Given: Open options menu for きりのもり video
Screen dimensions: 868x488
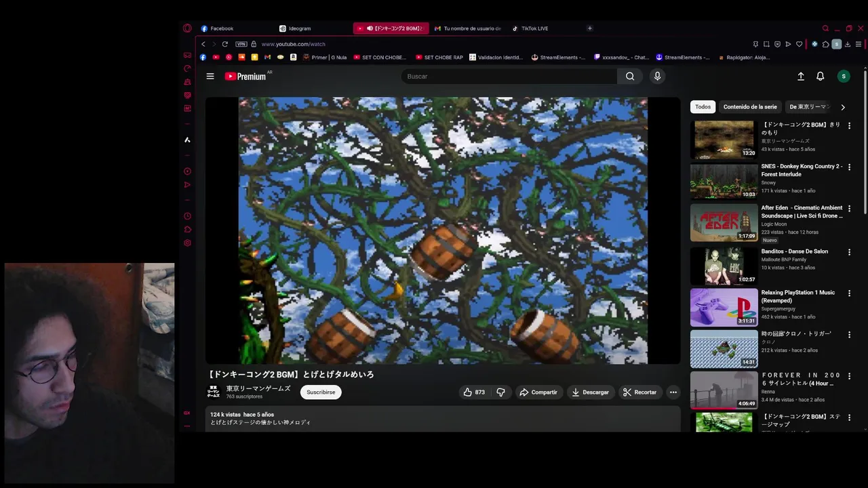Looking at the screenshot, I should (x=849, y=125).
